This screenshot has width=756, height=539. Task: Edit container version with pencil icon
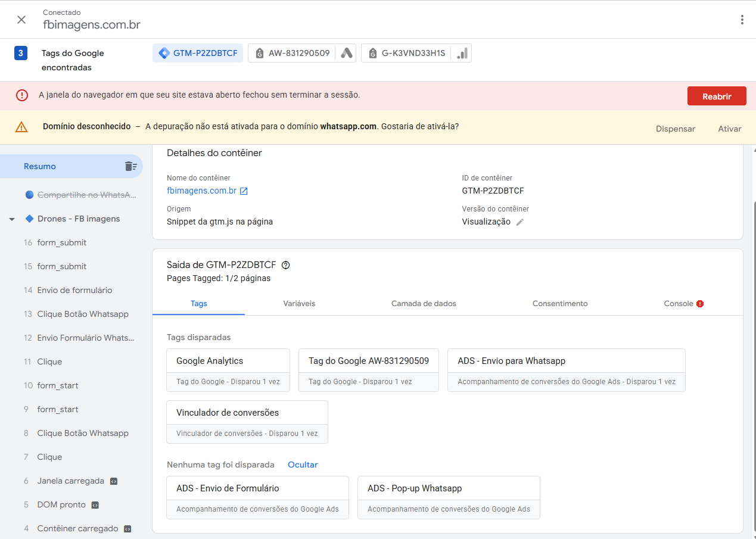pos(520,222)
